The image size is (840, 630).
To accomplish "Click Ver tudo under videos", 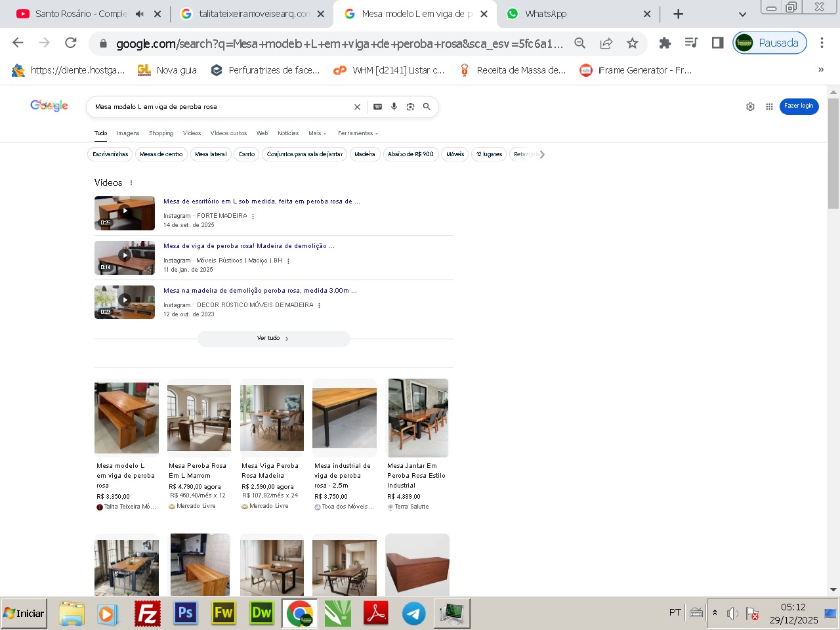I will (x=273, y=339).
